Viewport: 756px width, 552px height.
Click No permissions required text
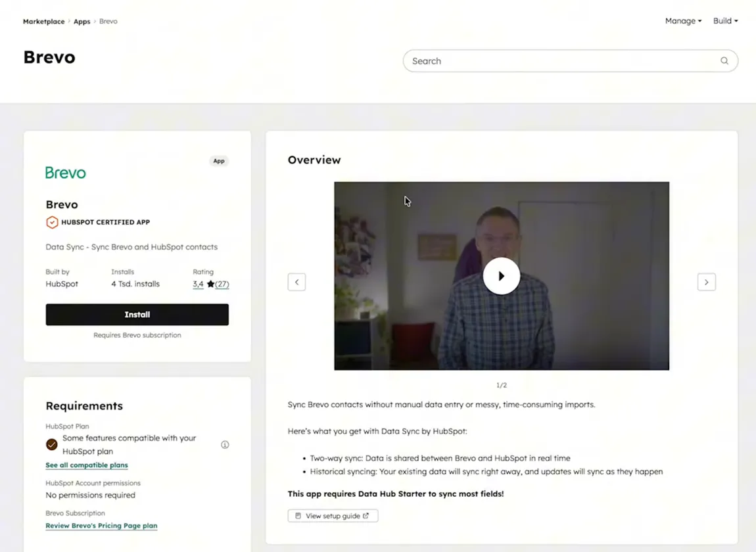click(91, 495)
